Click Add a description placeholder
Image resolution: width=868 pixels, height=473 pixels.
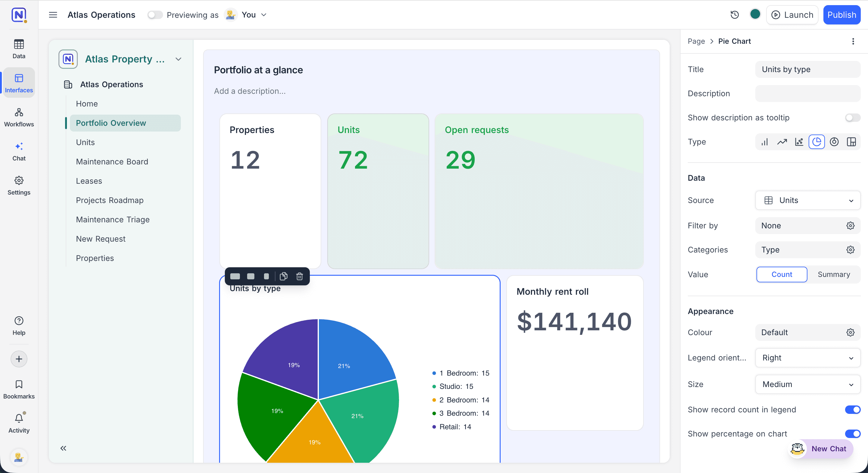(250, 91)
